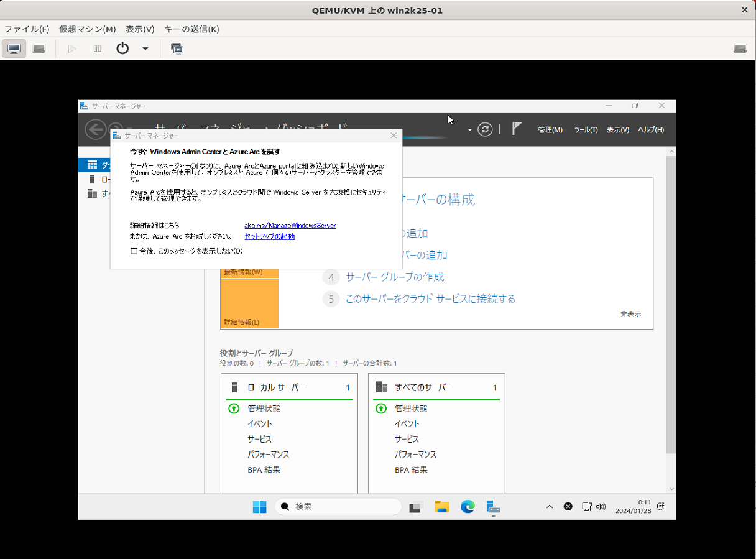
Task: Open the notifications flag in Server Manager
Action: [x=517, y=129]
